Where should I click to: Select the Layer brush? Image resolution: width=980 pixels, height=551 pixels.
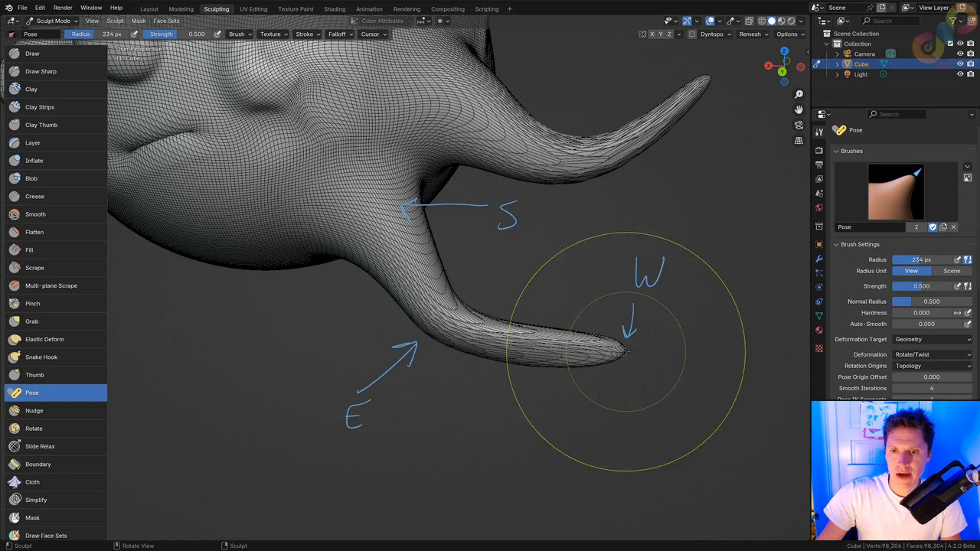(55, 142)
